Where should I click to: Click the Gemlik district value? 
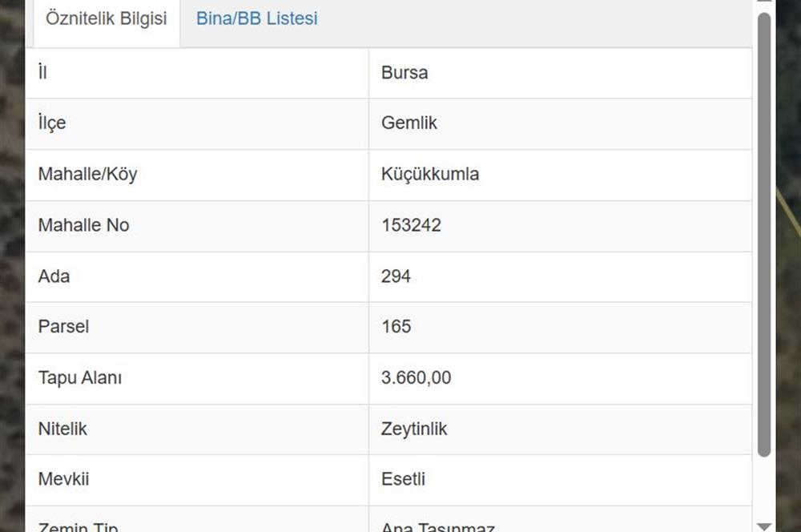click(409, 123)
